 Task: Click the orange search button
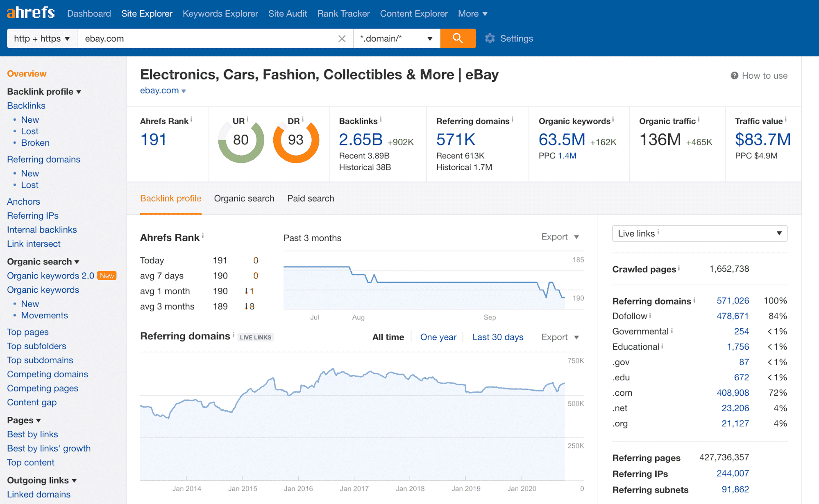click(x=458, y=38)
